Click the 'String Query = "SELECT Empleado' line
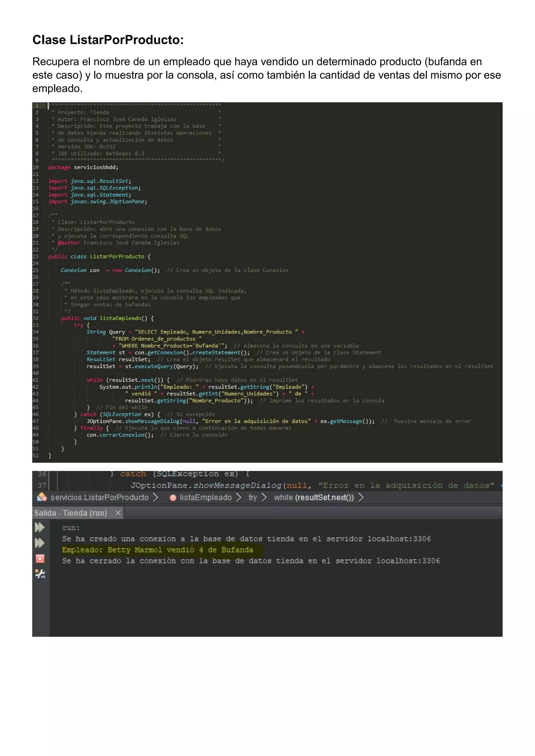This screenshot has height=756, width=535. (196, 332)
